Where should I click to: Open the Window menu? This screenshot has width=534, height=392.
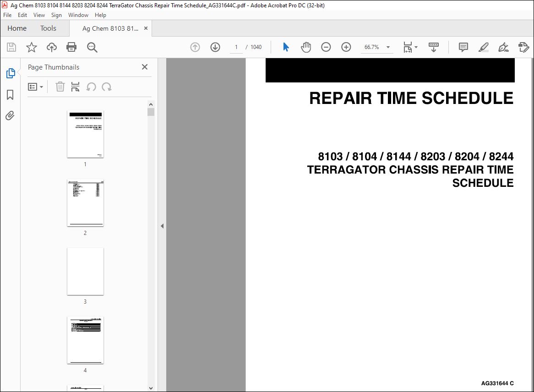(78, 15)
